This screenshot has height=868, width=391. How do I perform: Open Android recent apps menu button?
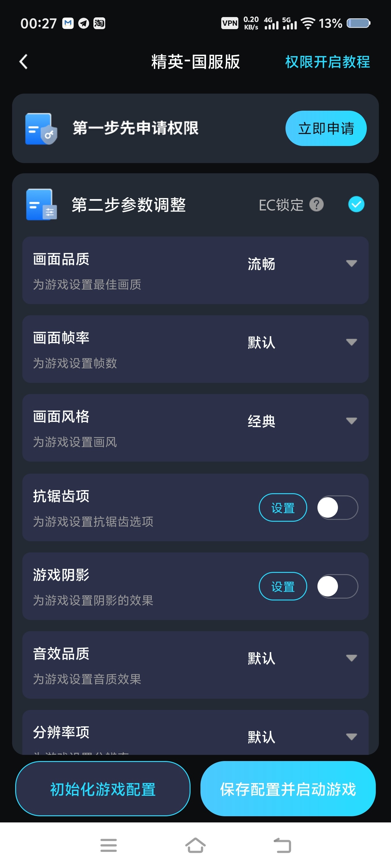(108, 845)
